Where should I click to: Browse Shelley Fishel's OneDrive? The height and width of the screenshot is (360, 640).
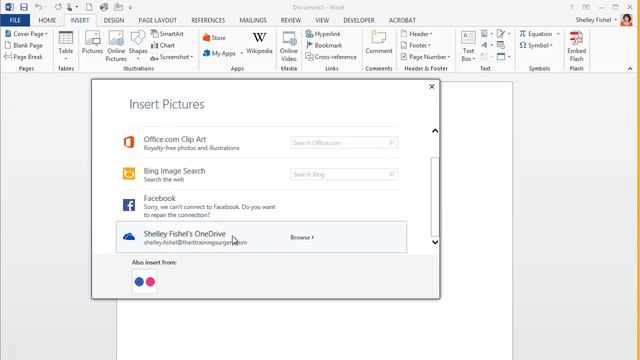coord(302,237)
